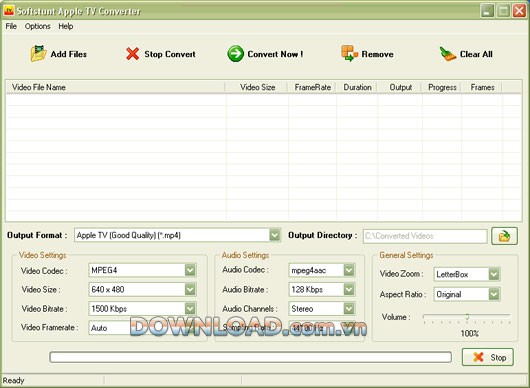
Task: Expand the Audio Channels dropdown
Action: (x=349, y=309)
